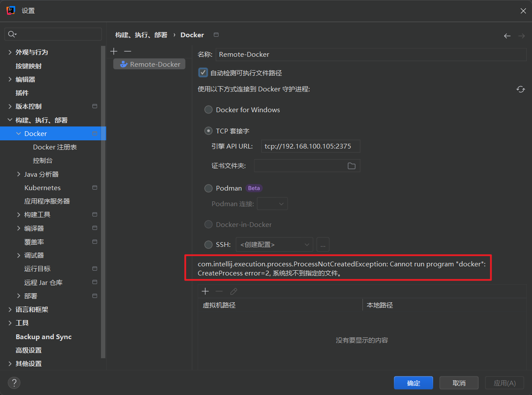Click the settings search box
Viewport: 532px width, 395px height.
point(53,34)
